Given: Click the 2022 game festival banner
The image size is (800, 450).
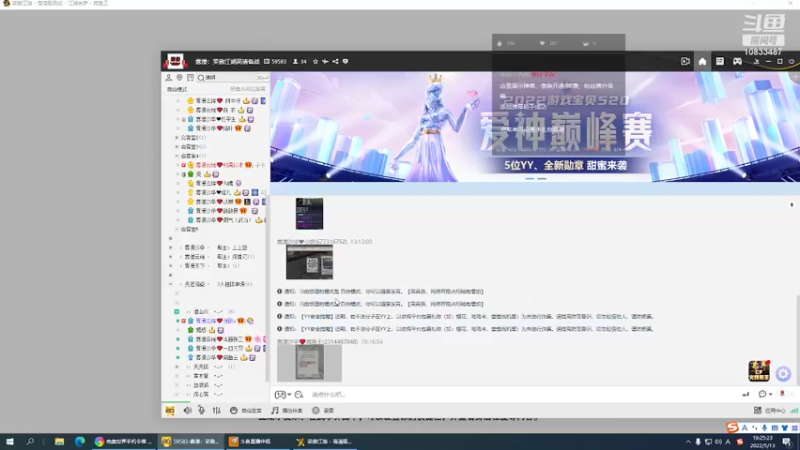Looking at the screenshot, I should click(x=535, y=127).
